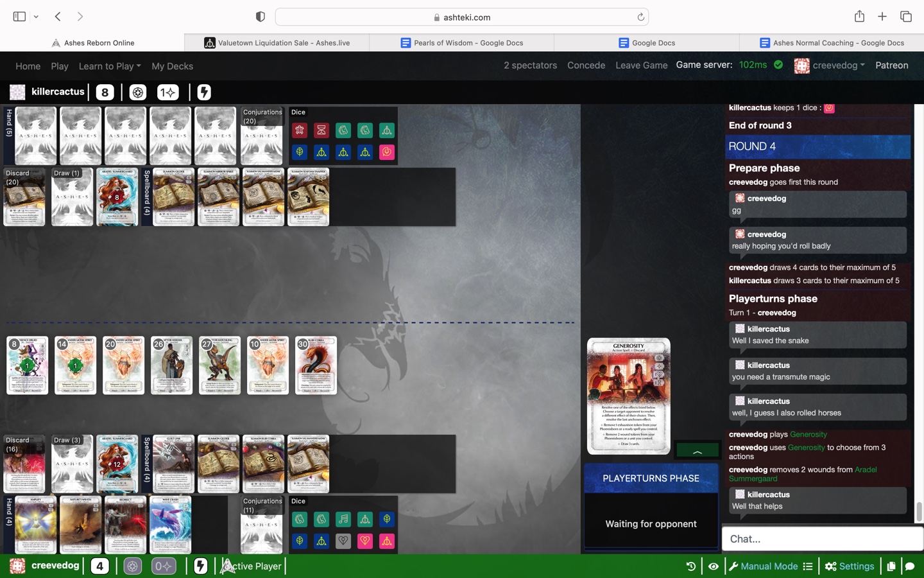The height and width of the screenshot is (578, 924).
Task: Open the Patreon link
Action: (891, 66)
